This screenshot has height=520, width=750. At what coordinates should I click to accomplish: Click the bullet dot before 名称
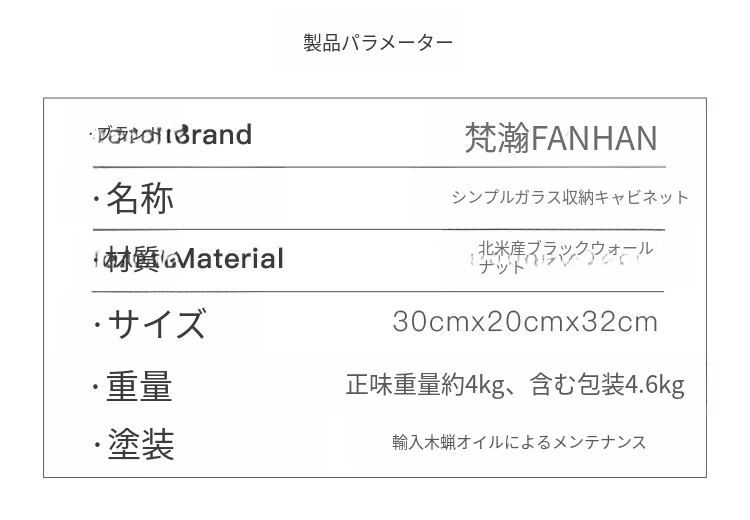tap(96, 199)
